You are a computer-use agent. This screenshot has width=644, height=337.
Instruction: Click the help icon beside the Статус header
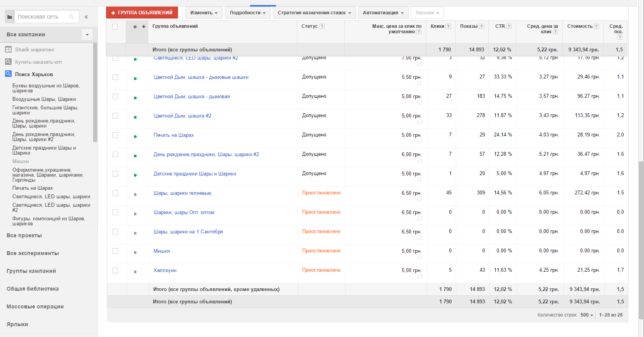(322, 26)
